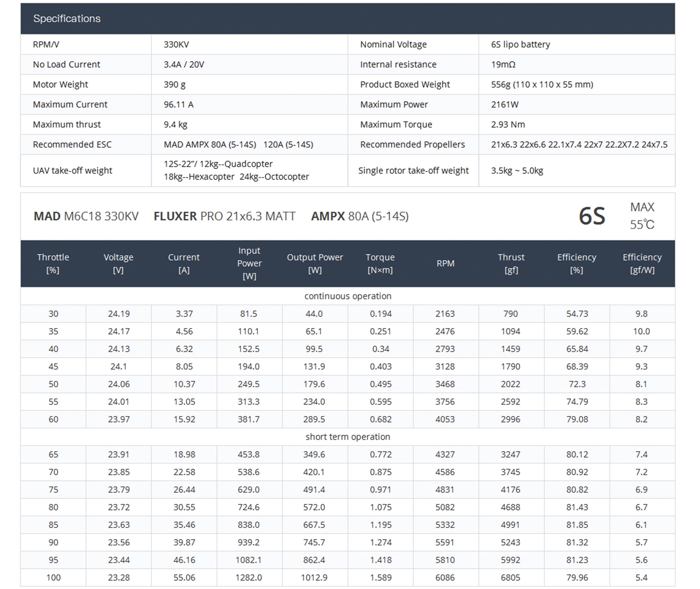The width and height of the screenshot is (700, 589).
Task: Click the 3.5kg ~ 5.0kg take-off weight
Action: point(517,171)
